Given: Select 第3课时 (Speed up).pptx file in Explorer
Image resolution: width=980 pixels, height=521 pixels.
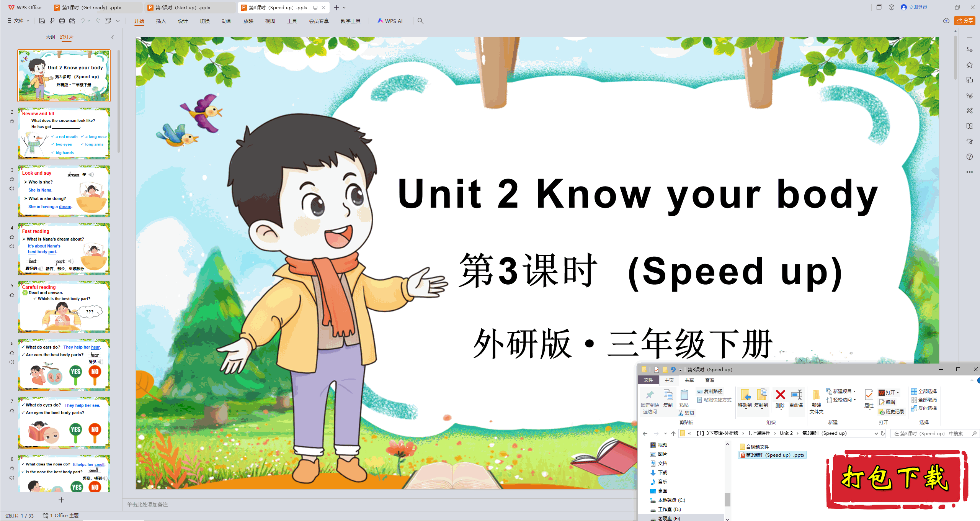Looking at the screenshot, I should point(772,455).
